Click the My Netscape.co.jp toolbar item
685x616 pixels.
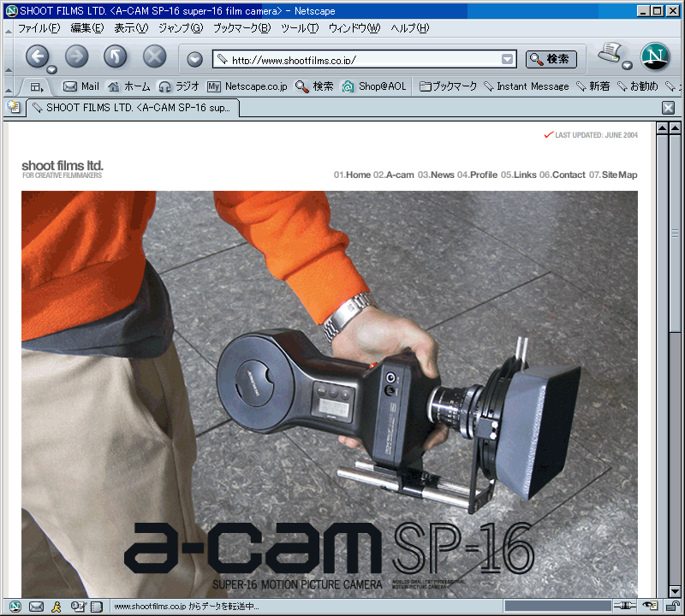coord(247,86)
